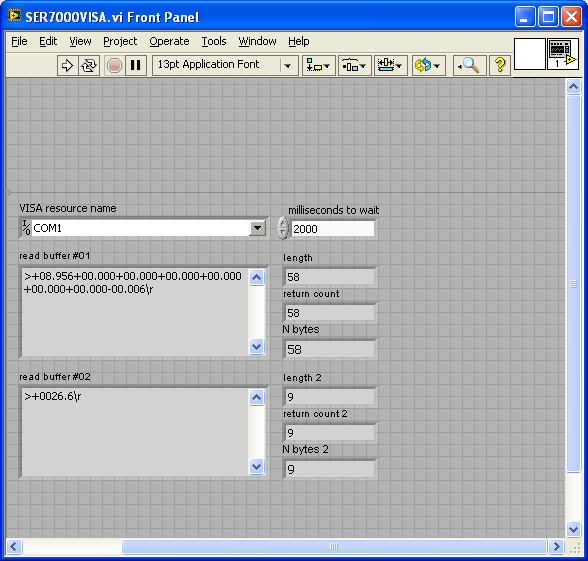
Task: Click the LabVIEW icon in the title bar
Action: pos(14,16)
